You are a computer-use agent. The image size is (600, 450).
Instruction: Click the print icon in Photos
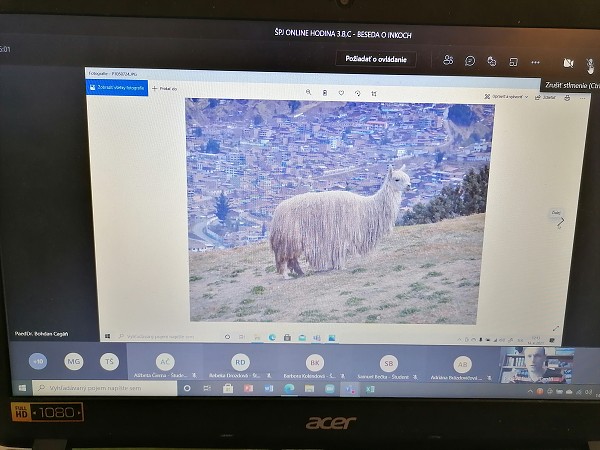tap(567, 98)
